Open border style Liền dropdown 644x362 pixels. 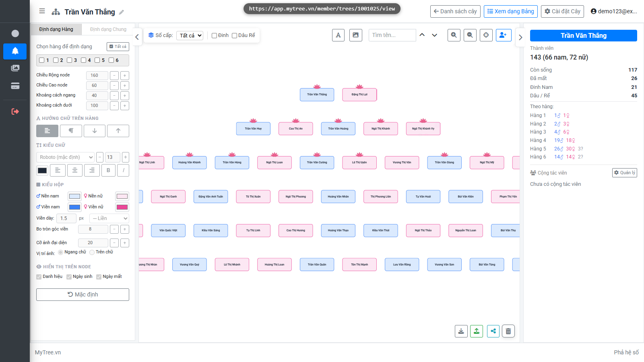click(109, 218)
